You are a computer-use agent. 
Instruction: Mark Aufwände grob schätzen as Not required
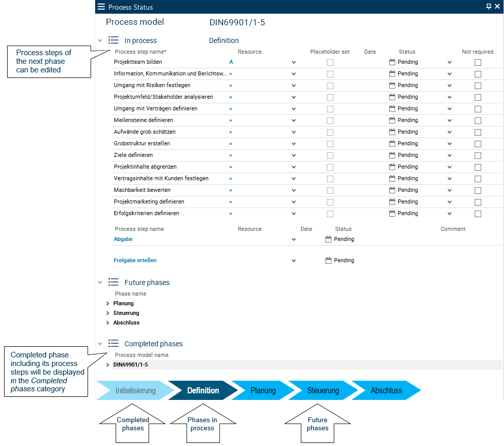(x=478, y=132)
